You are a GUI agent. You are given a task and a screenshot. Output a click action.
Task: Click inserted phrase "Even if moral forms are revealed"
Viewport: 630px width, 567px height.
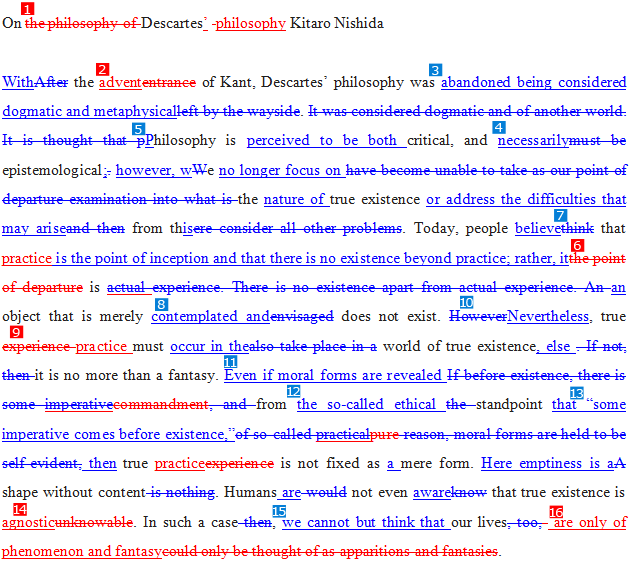333,375
